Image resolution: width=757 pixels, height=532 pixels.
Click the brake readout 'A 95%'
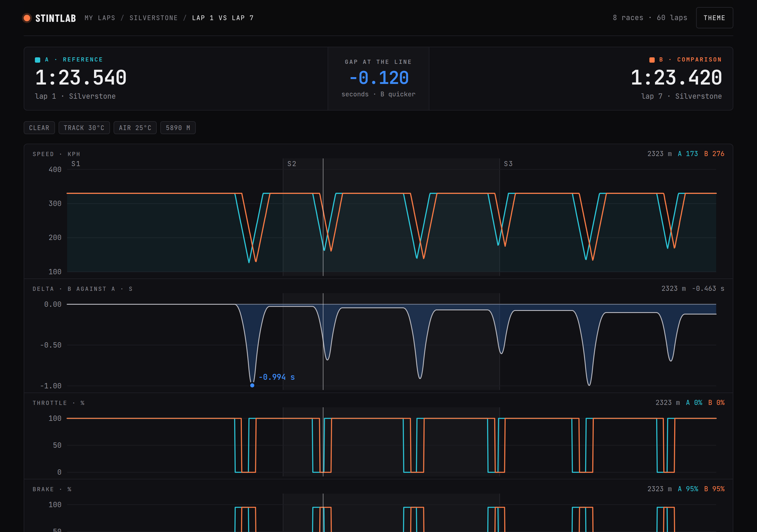coord(688,489)
